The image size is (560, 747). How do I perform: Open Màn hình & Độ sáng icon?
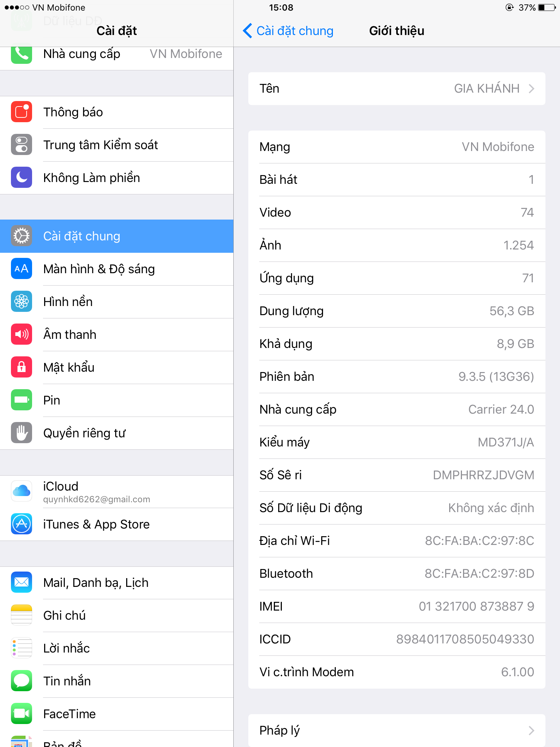pyautogui.click(x=22, y=269)
